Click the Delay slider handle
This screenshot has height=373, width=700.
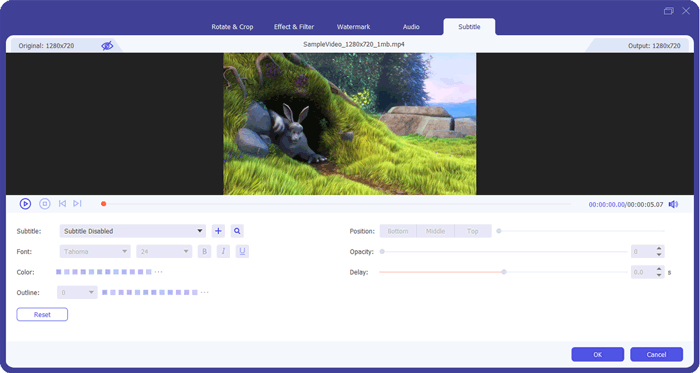504,272
